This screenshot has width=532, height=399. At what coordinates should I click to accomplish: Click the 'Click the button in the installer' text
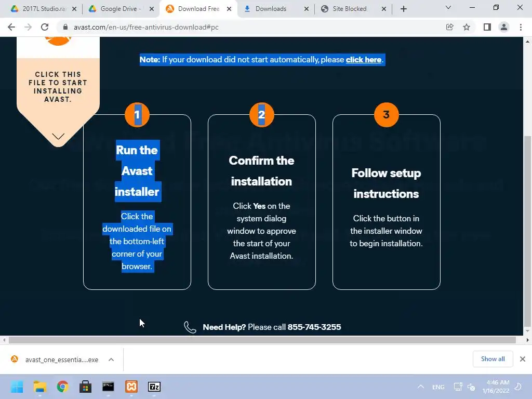tap(386, 231)
